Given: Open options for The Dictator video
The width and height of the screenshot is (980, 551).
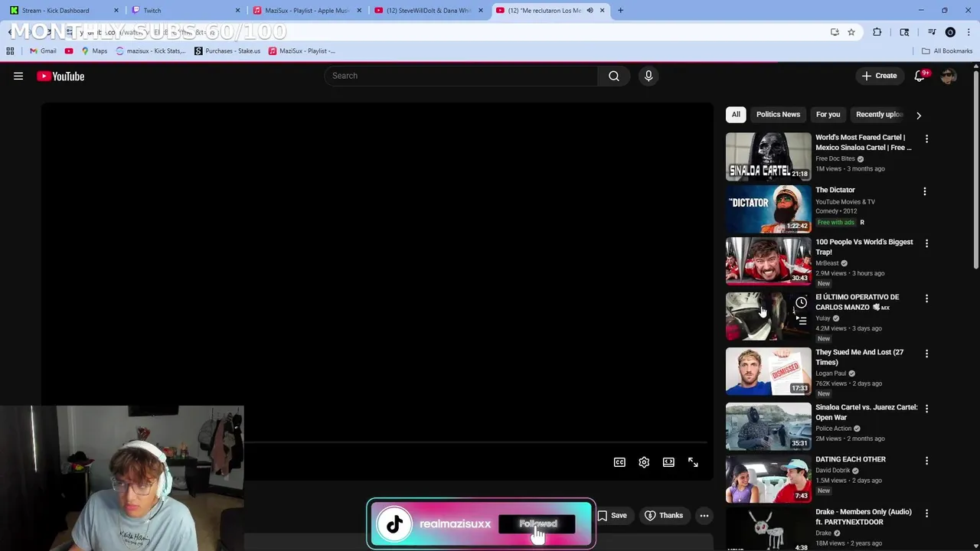Looking at the screenshot, I should coord(925,191).
